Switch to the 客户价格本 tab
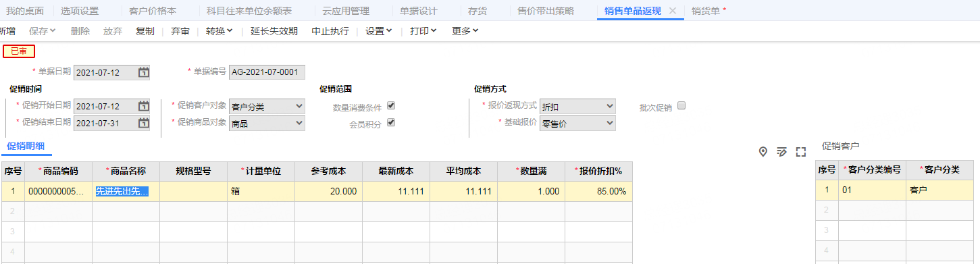The width and height of the screenshot is (980, 264). point(152,11)
